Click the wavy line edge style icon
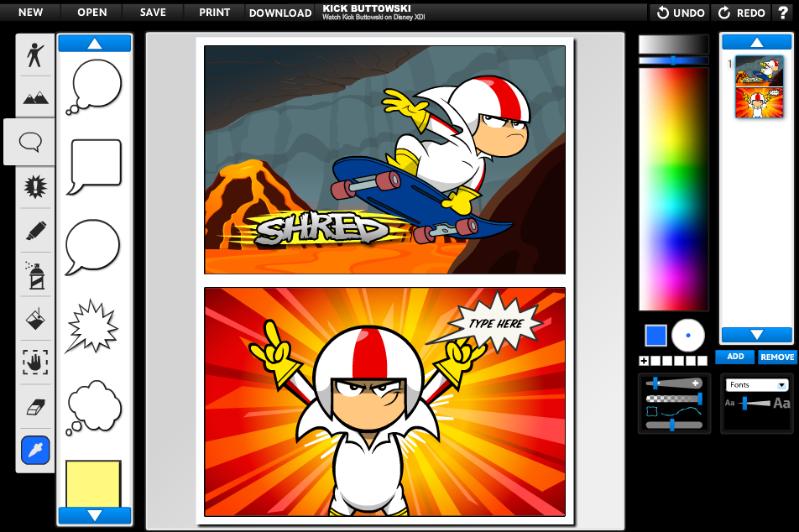799x532 pixels. (681, 410)
